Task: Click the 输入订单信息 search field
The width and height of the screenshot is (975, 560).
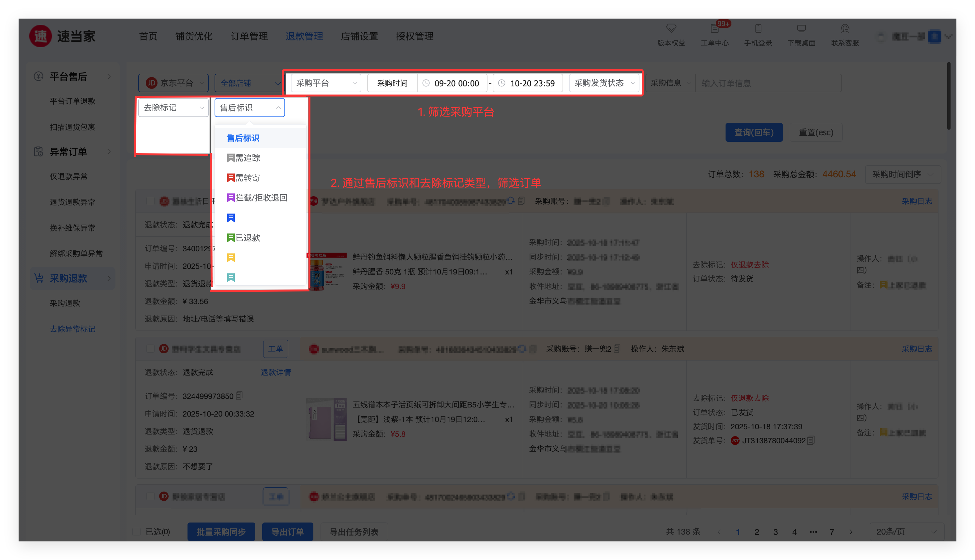Action: (768, 83)
